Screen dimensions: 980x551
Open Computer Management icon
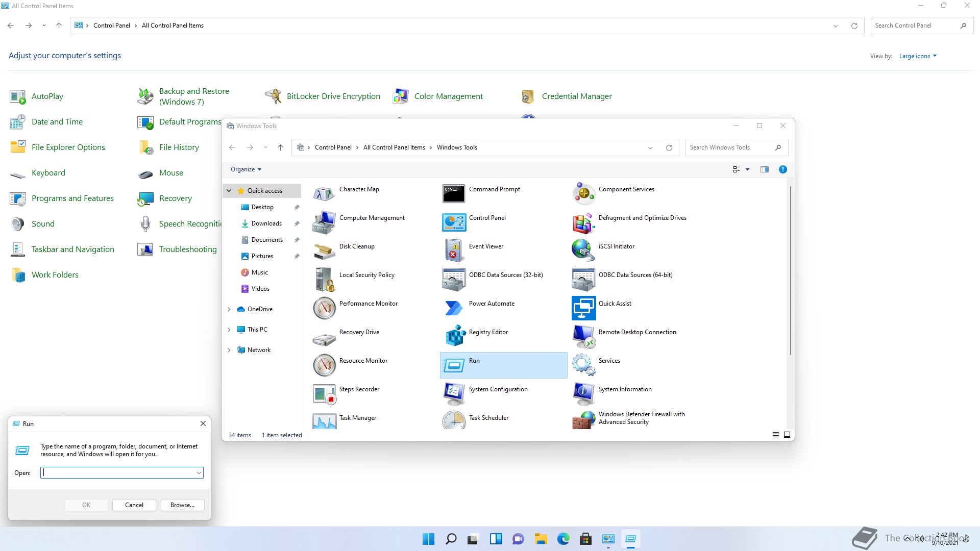click(324, 222)
